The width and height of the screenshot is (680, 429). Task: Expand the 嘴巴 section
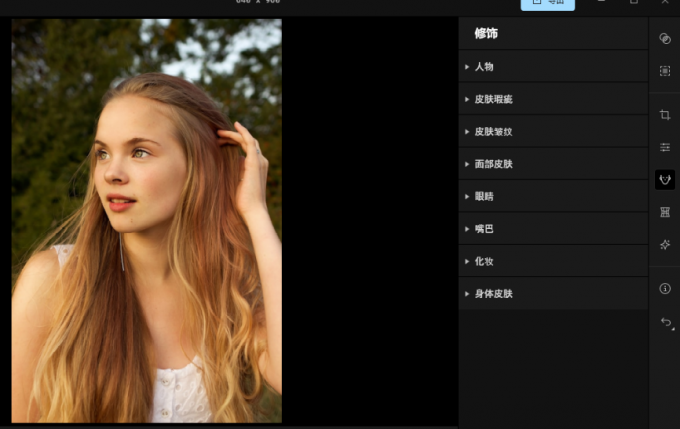point(553,229)
